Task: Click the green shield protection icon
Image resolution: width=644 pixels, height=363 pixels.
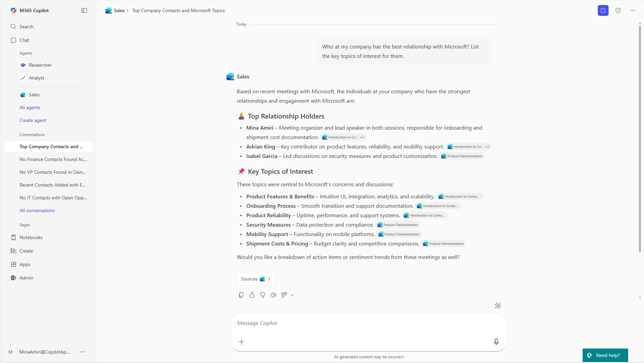Action: pyautogui.click(x=618, y=10)
